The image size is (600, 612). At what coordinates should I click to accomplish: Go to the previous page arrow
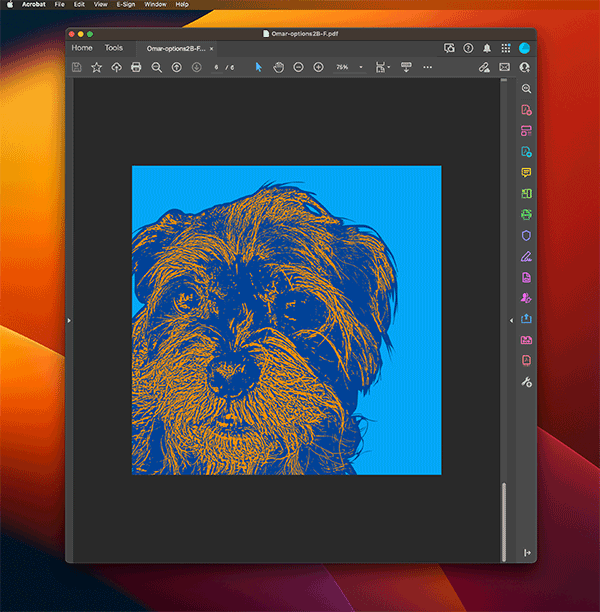pos(176,67)
